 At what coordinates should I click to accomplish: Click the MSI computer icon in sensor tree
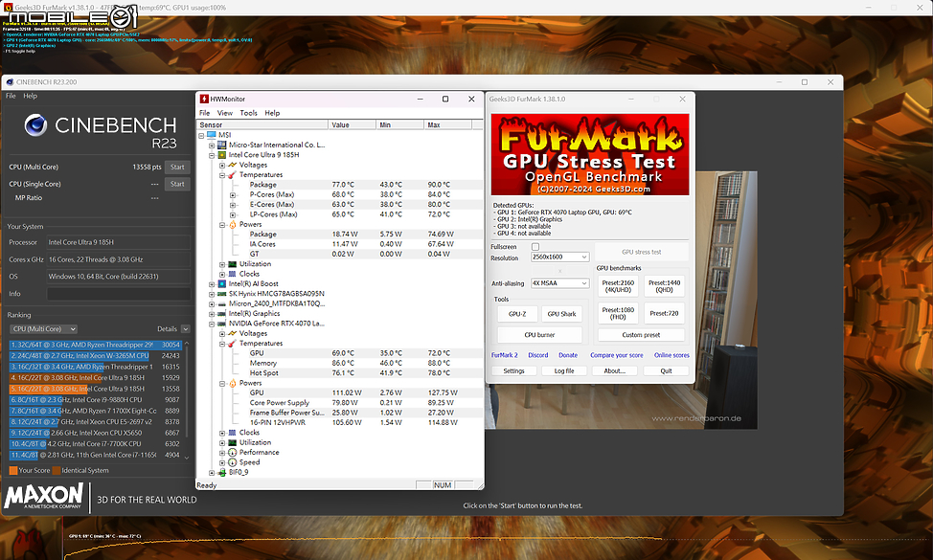212,135
